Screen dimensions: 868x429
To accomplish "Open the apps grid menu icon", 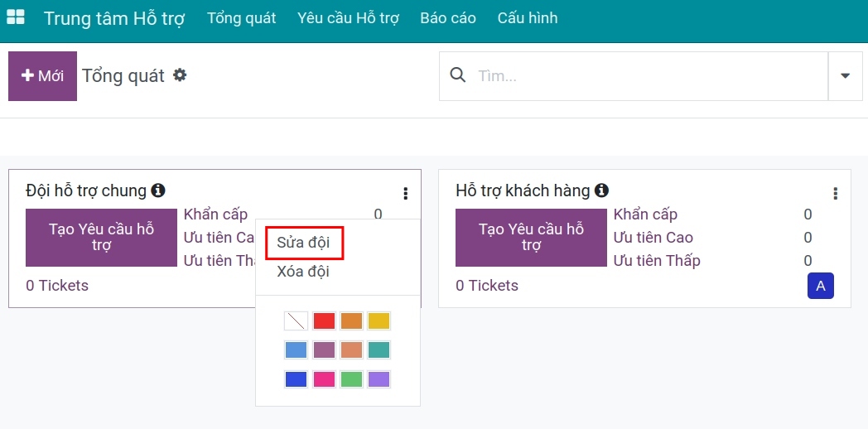I will (x=16, y=17).
